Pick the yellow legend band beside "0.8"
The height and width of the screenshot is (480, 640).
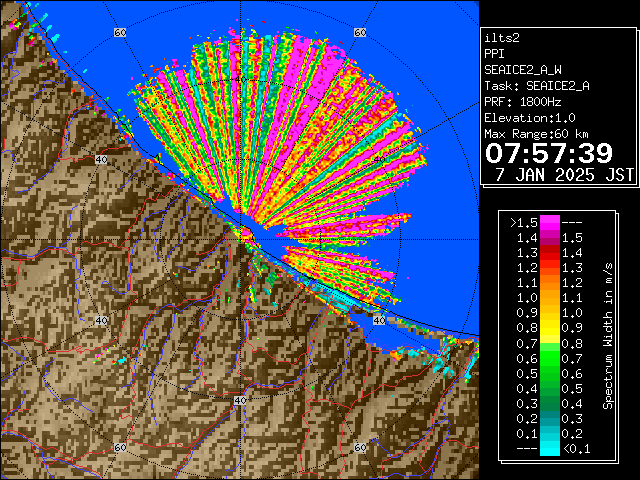tap(550, 328)
